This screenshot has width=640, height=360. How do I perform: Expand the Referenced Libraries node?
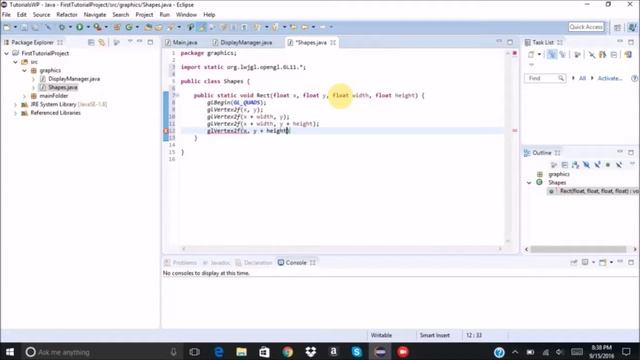[x=16, y=113]
